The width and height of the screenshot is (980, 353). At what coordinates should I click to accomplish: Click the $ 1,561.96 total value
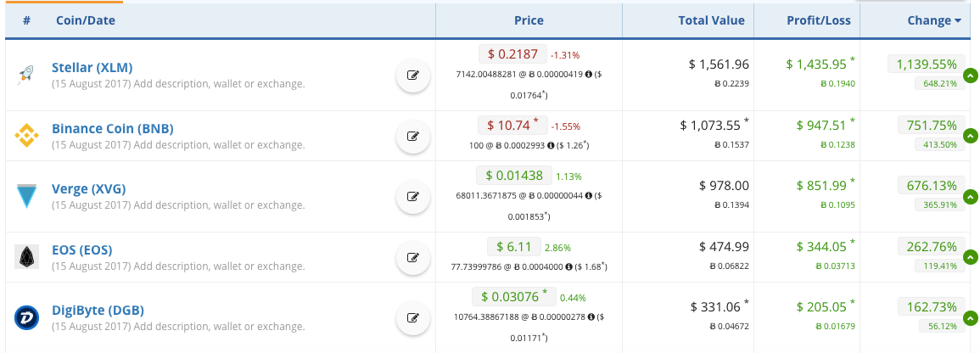[719, 64]
